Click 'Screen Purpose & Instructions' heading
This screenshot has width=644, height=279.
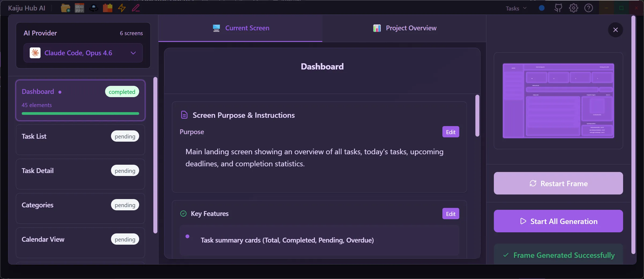pyautogui.click(x=244, y=115)
